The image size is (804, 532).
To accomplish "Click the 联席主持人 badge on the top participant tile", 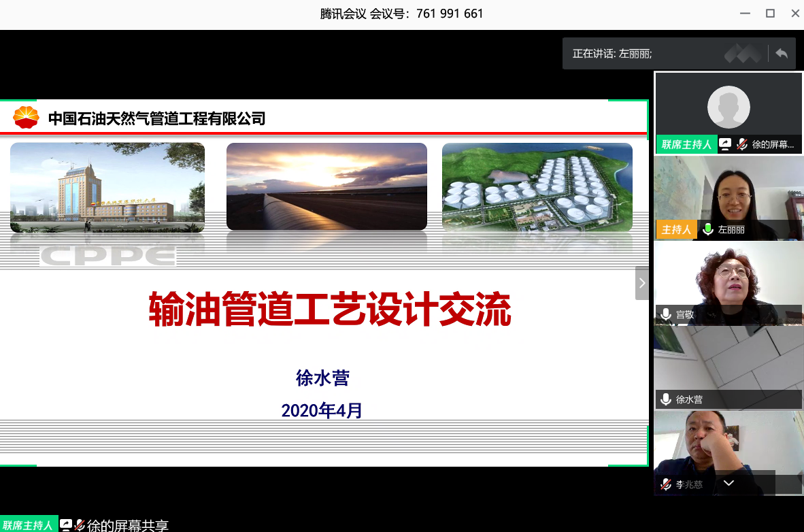I will click(686, 144).
